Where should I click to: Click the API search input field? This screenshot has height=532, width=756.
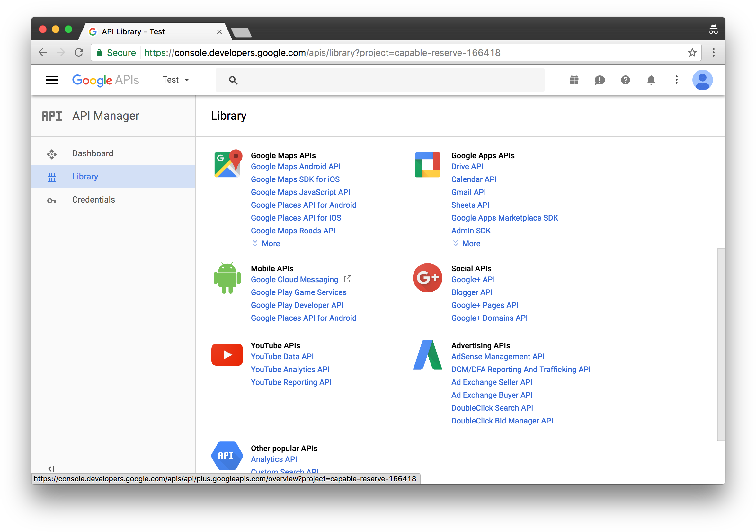tap(380, 80)
